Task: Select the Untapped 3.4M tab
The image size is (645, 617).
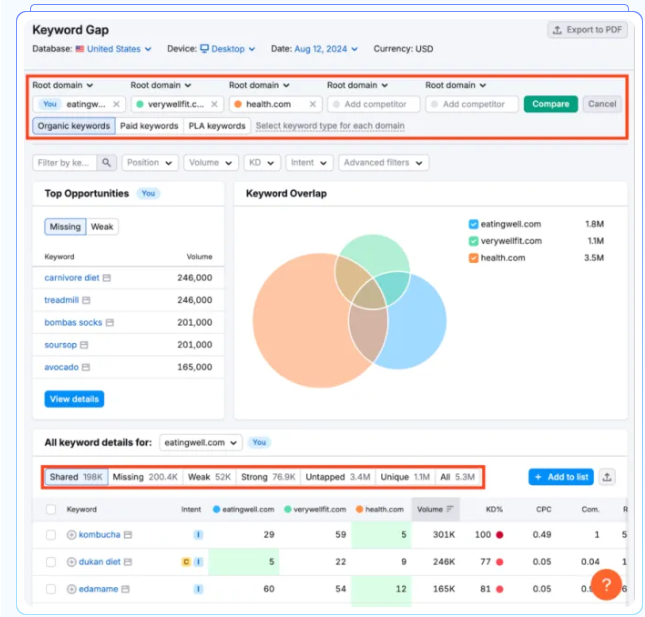Action: coord(338,477)
